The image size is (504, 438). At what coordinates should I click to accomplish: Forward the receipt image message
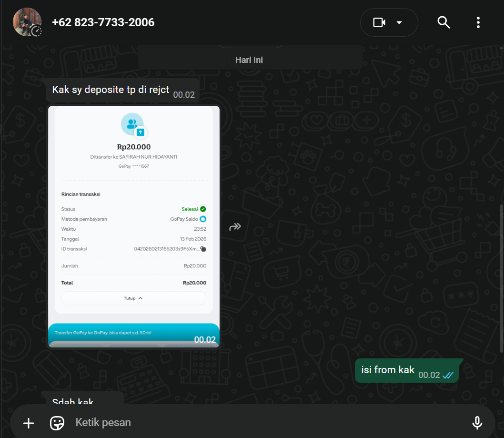pos(235,227)
